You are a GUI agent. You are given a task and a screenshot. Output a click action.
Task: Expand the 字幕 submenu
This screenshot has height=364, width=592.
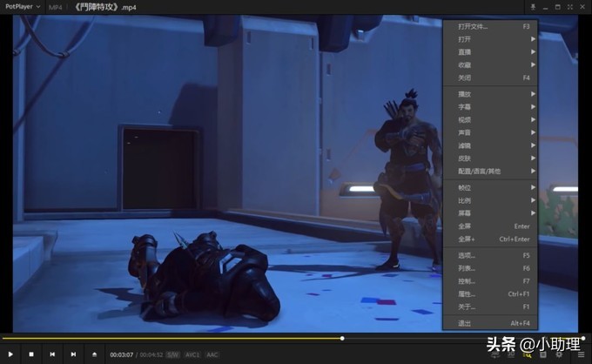click(490, 107)
